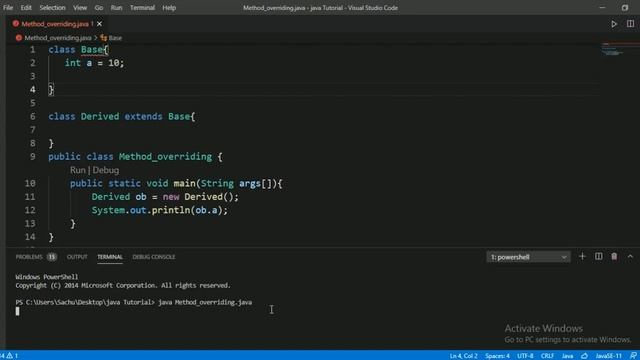Change indentation via Spaces: 4
This screenshot has height=360, width=640.
497,356
